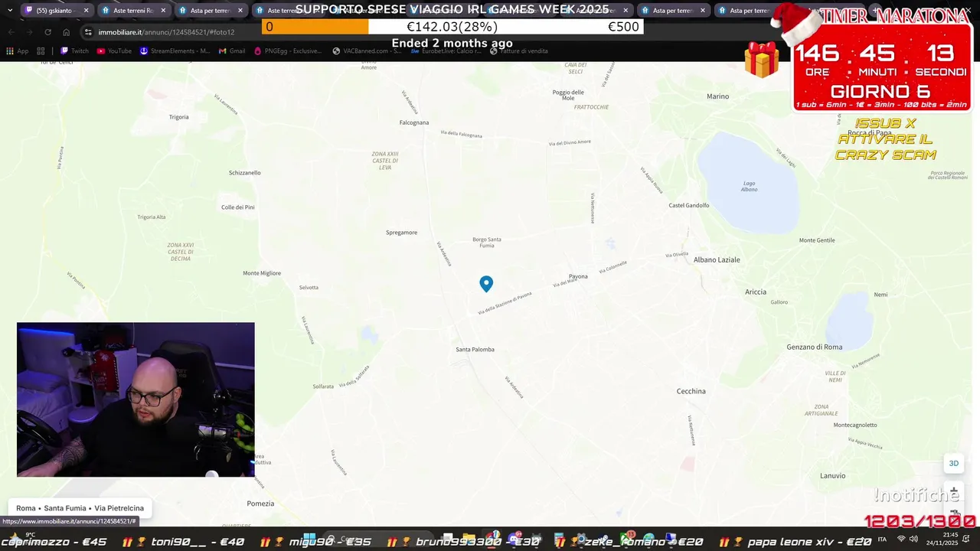This screenshot has height=551, width=980.
Task: Zoom in on the map
Action: 954,491
